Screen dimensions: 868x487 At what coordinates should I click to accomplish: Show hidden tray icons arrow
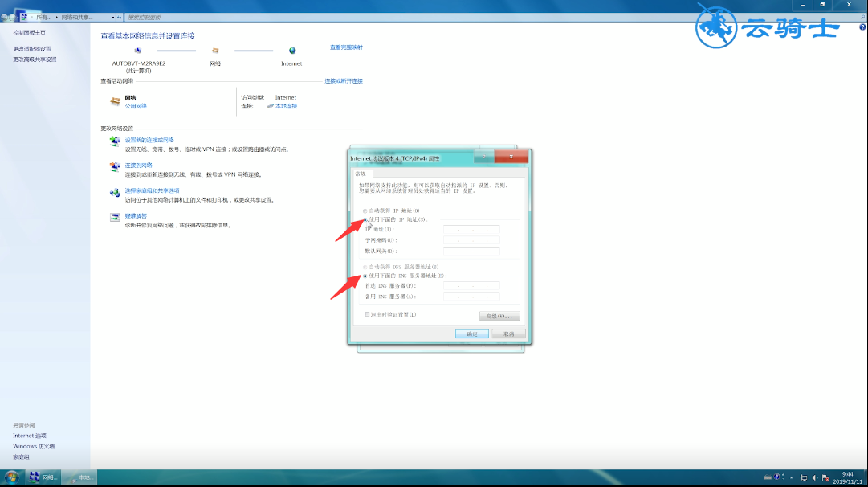tap(792, 477)
